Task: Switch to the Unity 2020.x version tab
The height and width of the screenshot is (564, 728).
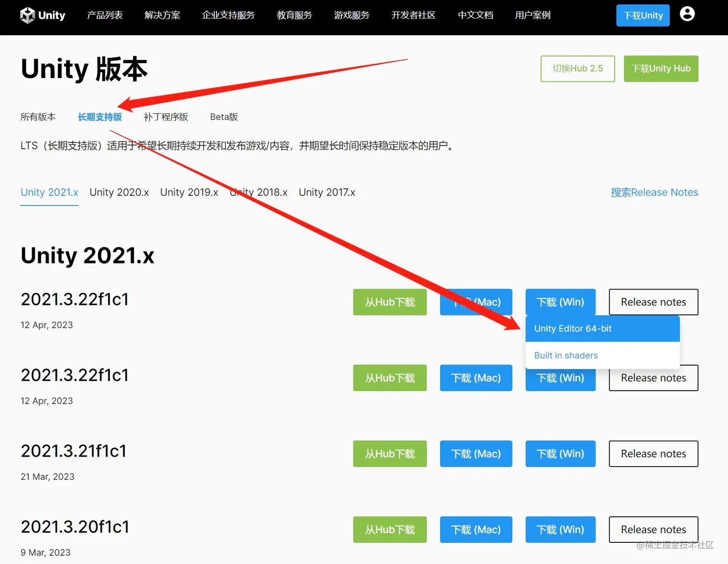Action: click(x=119, y=193)
